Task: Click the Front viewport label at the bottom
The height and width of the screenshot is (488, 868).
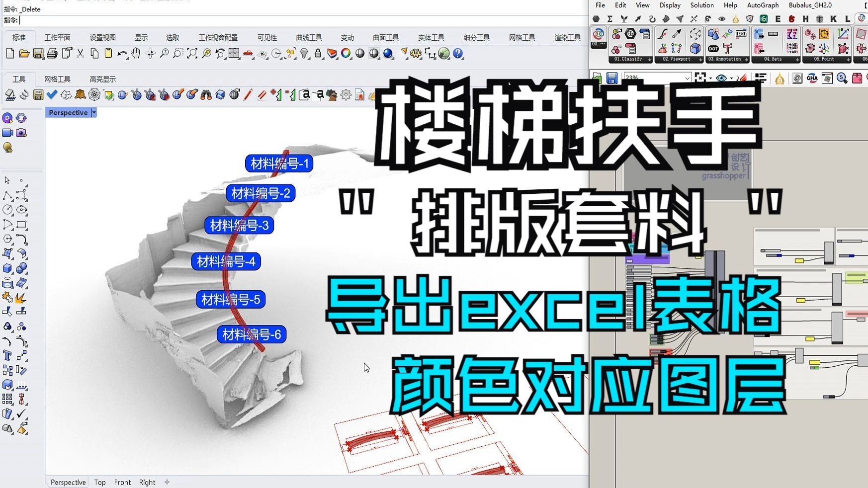Action: [x=122, y=482]
